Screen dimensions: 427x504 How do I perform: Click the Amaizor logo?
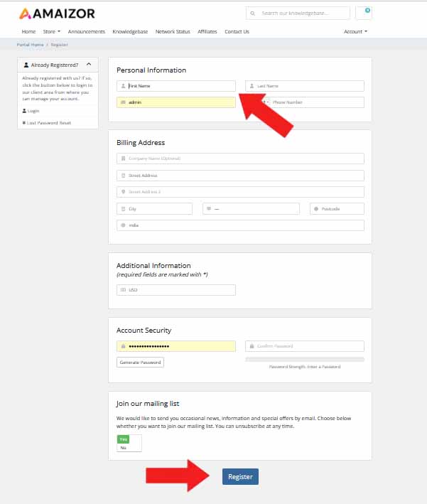[x=57, y=14]
